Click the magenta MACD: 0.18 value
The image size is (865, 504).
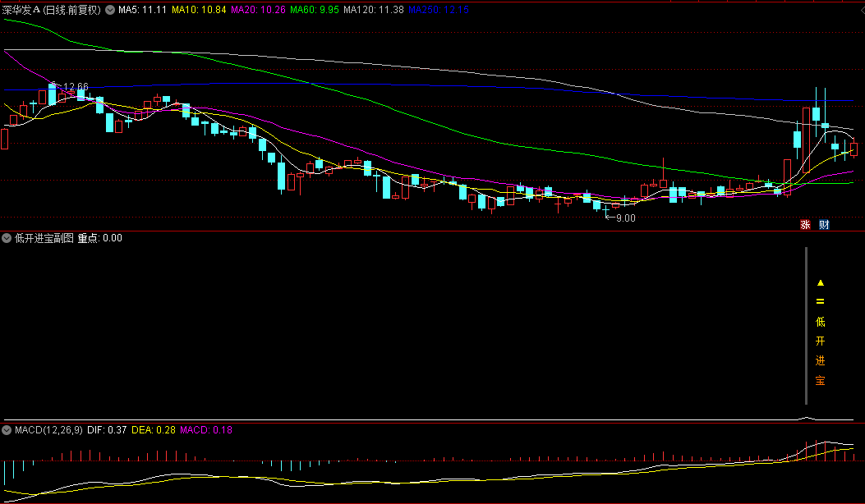(206, 430)
